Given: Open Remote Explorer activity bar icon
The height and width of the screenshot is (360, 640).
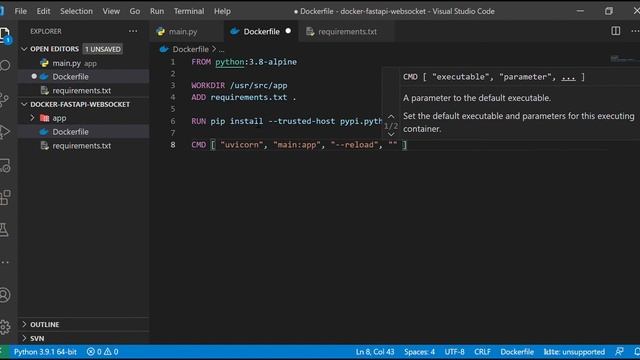Looking at the screenshot, I should 5,165.
